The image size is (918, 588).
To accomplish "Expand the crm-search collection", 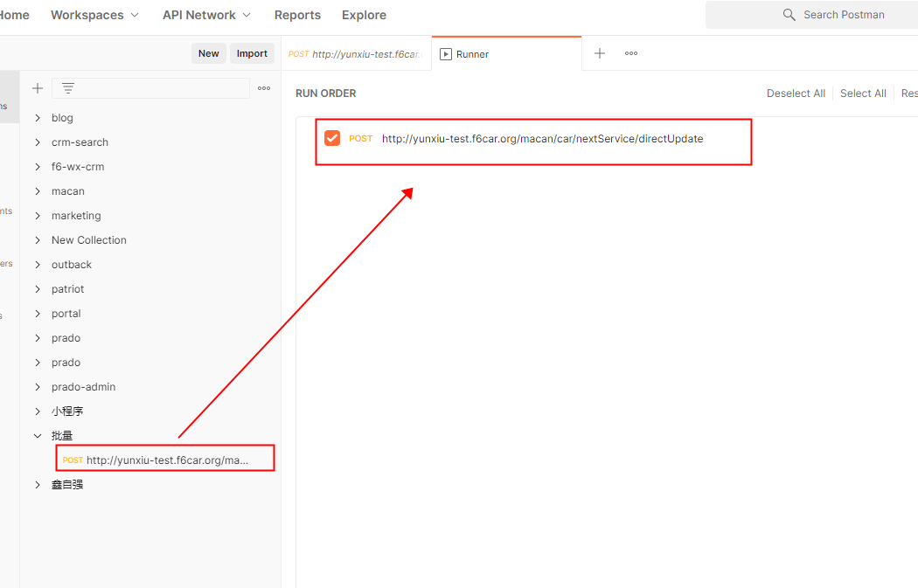I will [38, 142].
